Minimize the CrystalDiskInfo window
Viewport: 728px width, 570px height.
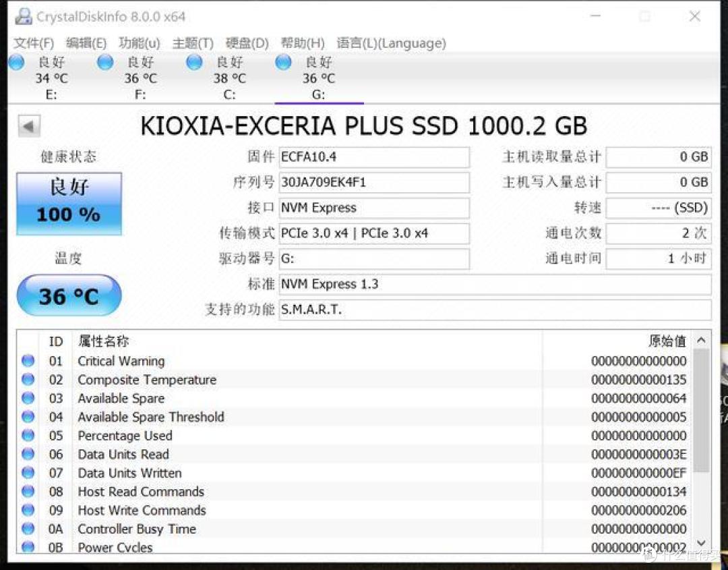(596, 17)
